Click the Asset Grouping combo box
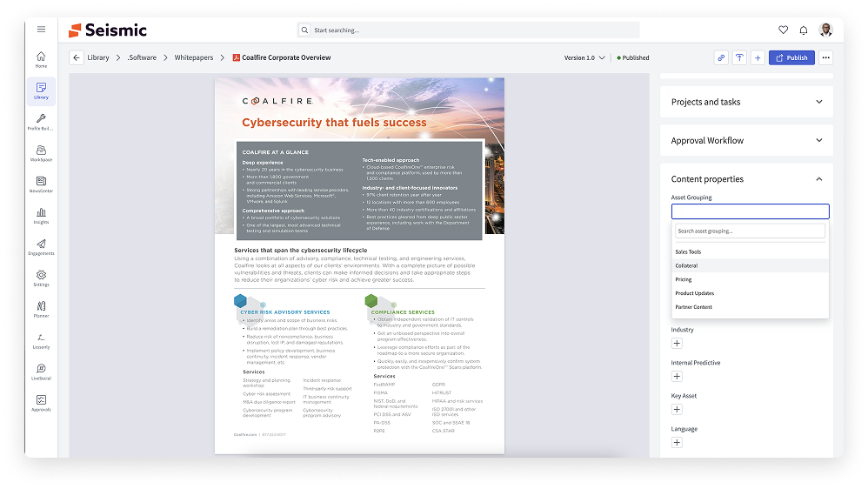The image size is (868, 489). click(x=750, y=211)
